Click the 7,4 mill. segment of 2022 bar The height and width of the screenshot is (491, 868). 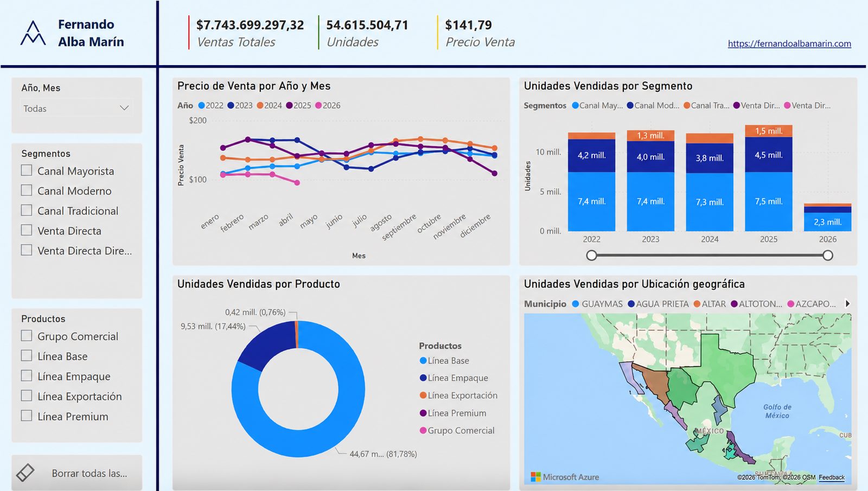591,201
